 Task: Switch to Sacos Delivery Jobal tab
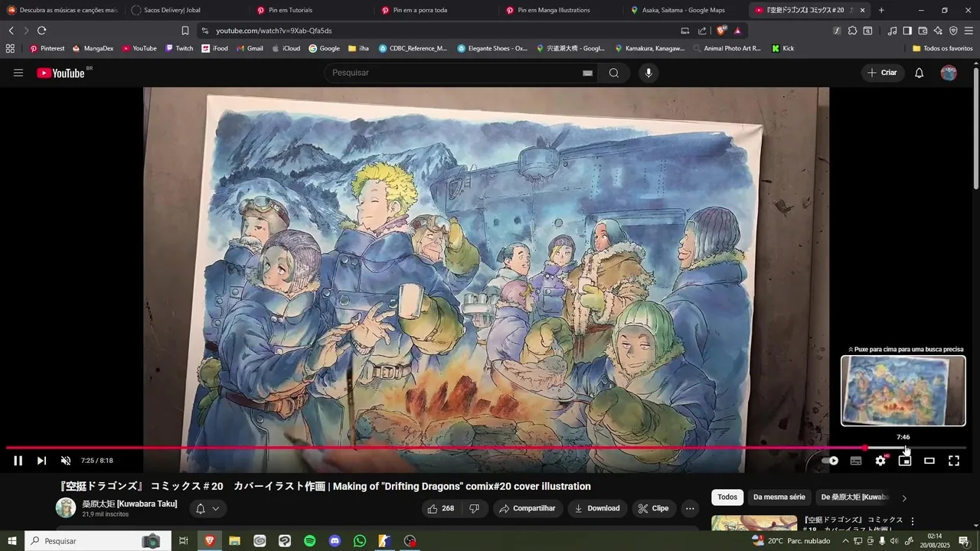pyautogui.click(x=185, y=10)
